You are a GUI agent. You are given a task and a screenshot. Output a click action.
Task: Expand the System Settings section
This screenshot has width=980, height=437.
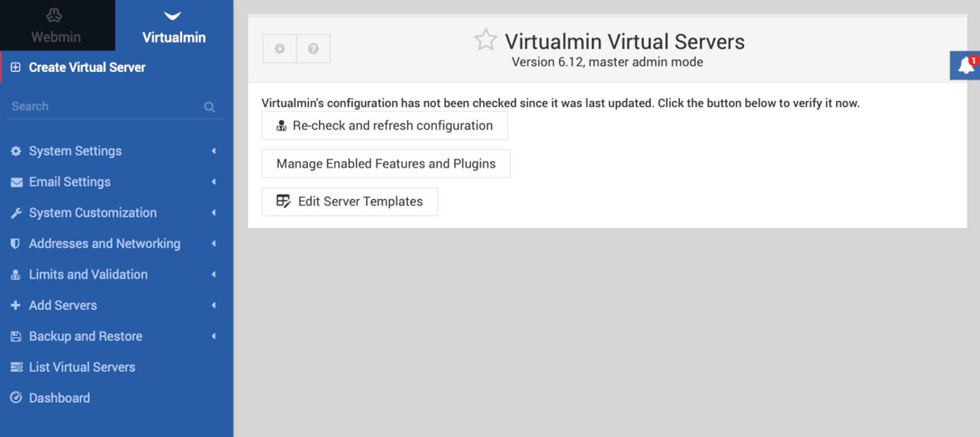tap(76, 150)
